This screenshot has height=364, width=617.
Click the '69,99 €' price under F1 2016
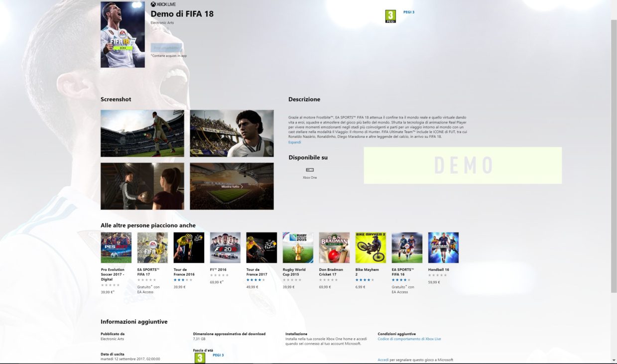pyautogui.click(x=217, y=282)
